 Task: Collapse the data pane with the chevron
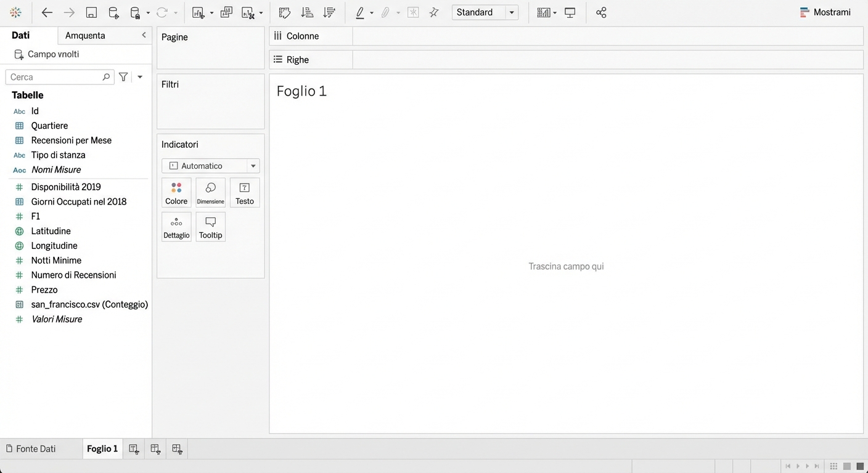pos(144,35)
